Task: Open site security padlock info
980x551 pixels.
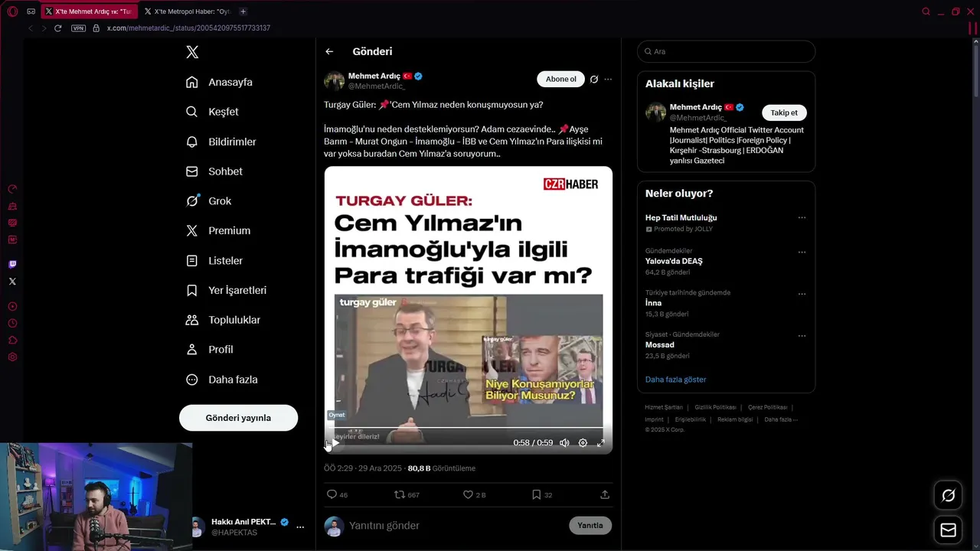Action: (x=96, y=28)
